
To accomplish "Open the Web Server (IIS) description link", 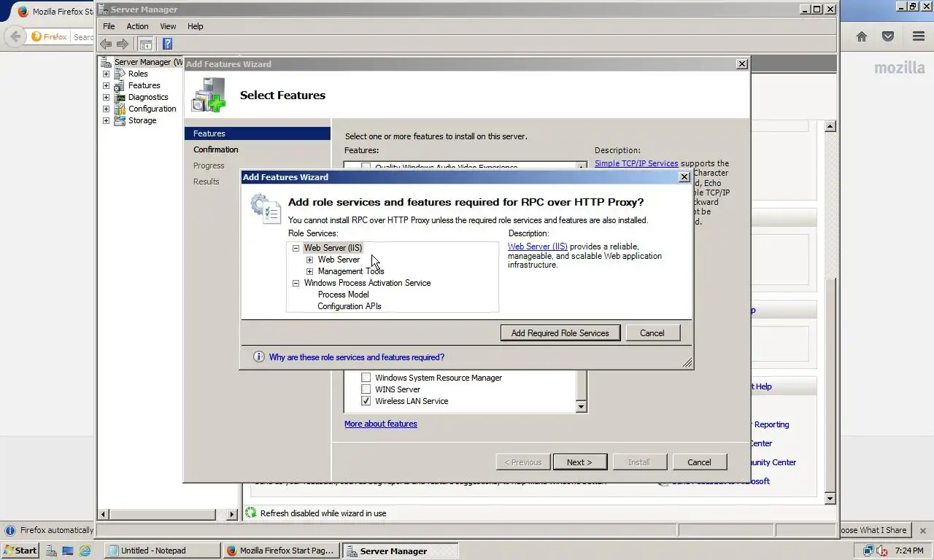I will coord(538,246).
